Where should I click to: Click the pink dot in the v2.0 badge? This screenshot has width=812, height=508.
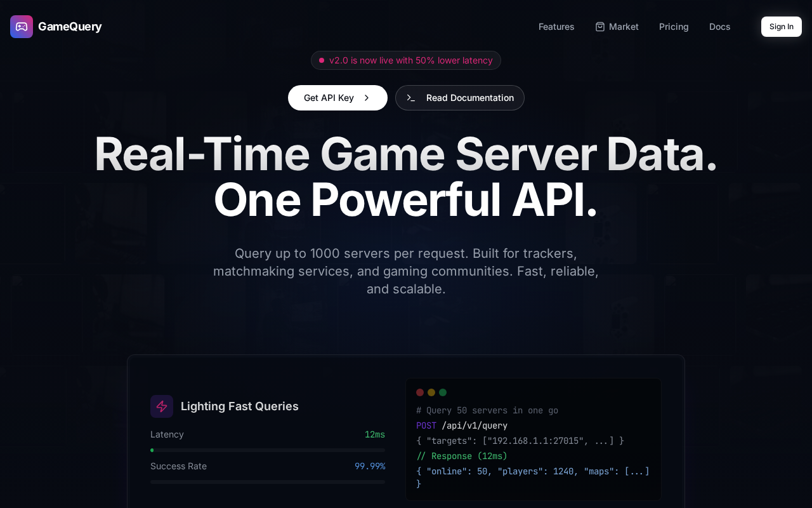pyautogui.click(x=322, y=60)
